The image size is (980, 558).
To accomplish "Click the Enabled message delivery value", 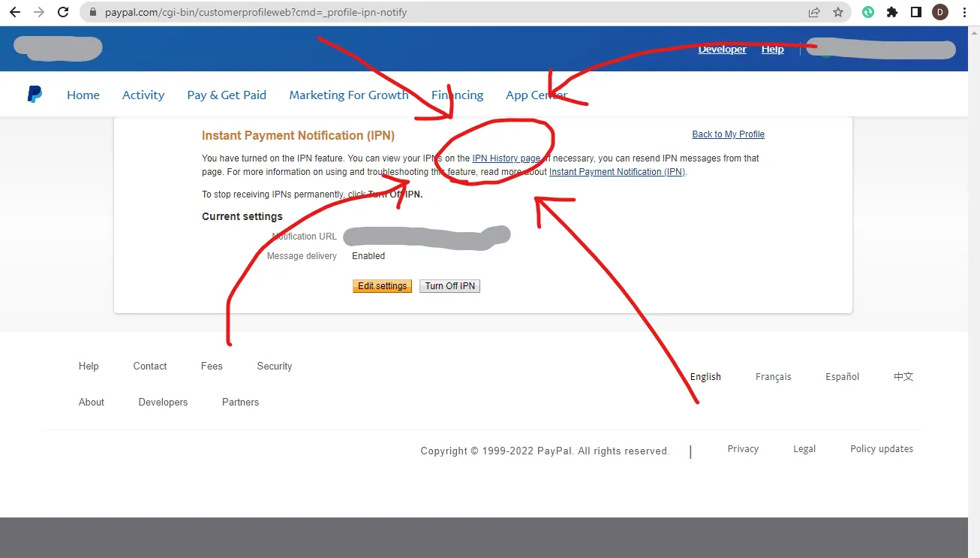I will pos(368,256).
